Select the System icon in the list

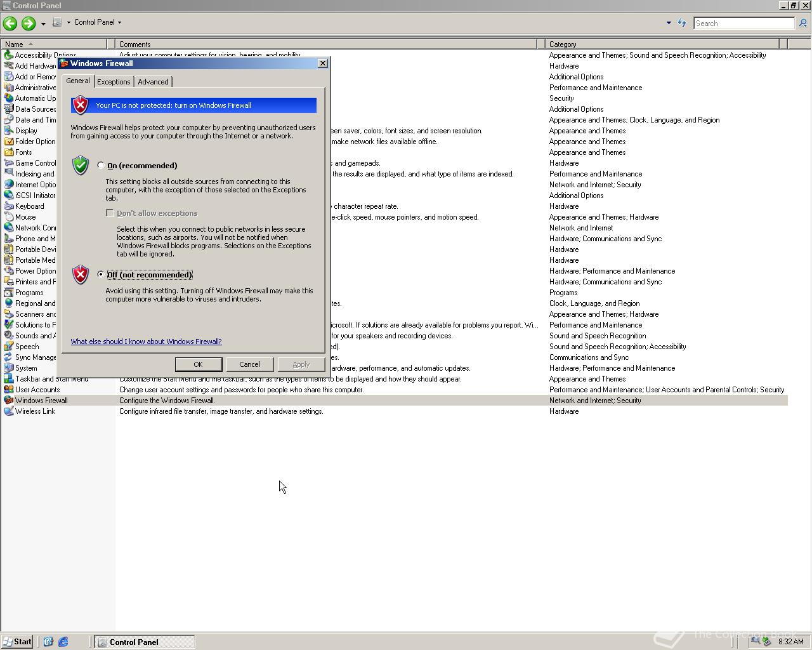tap(9, 368)
